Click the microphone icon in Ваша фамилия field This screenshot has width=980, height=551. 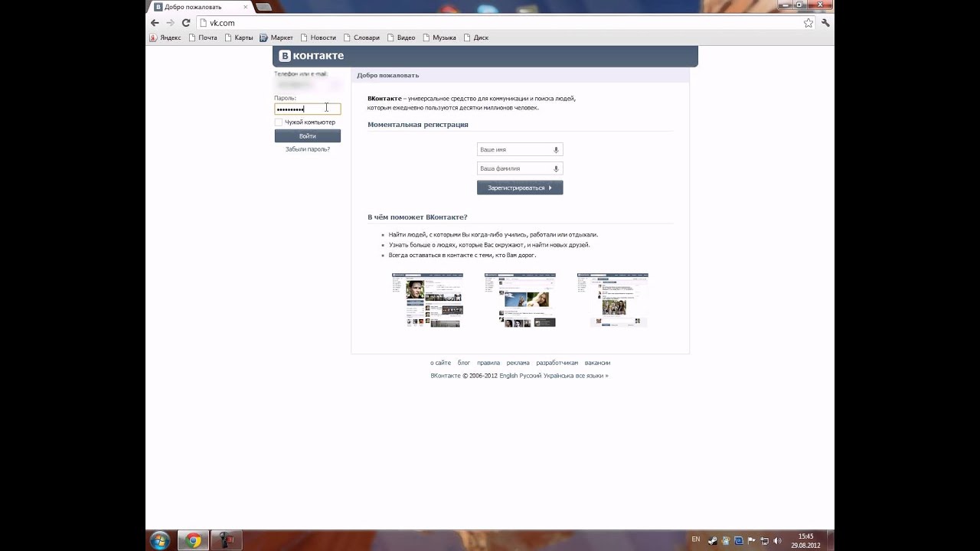pos(556,168)
